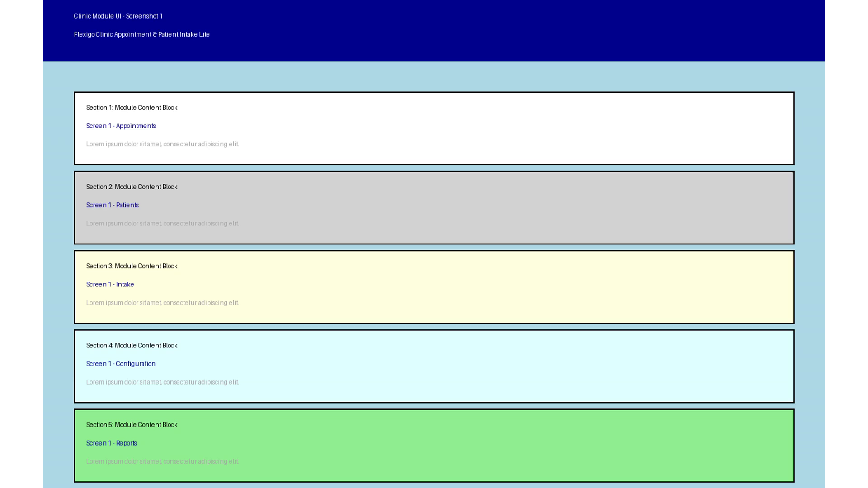Open the Screen 1 - Reports link
The image size is (868, 488).
(111, 443)
